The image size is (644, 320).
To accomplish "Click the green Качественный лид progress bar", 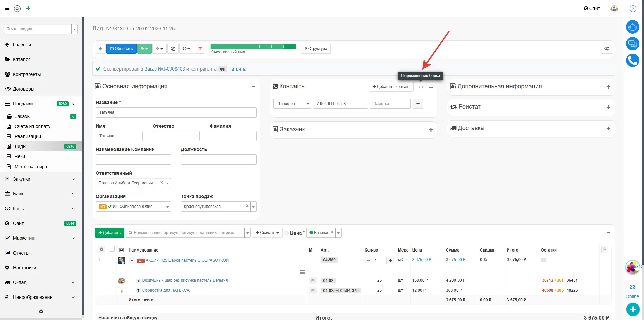I will click(253, 47).
